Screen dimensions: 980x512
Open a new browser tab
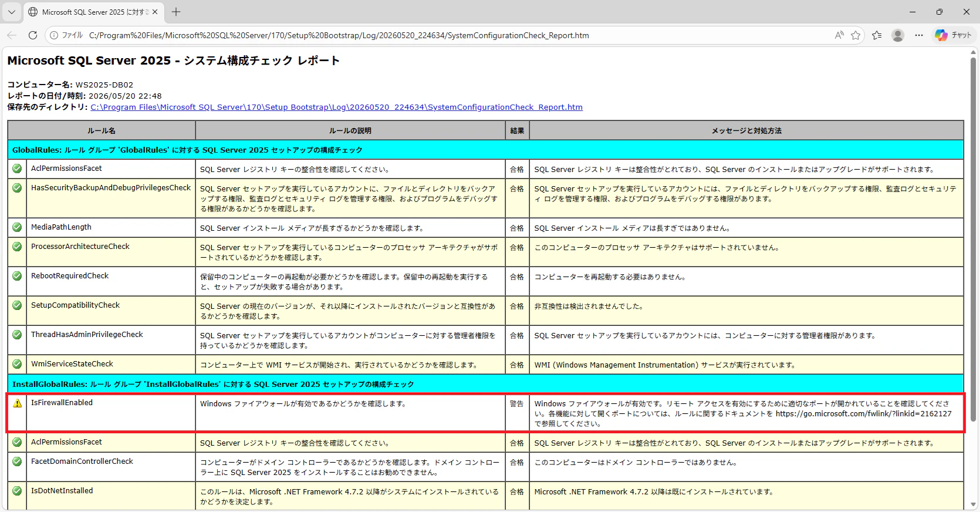click(x=176, y=12)
